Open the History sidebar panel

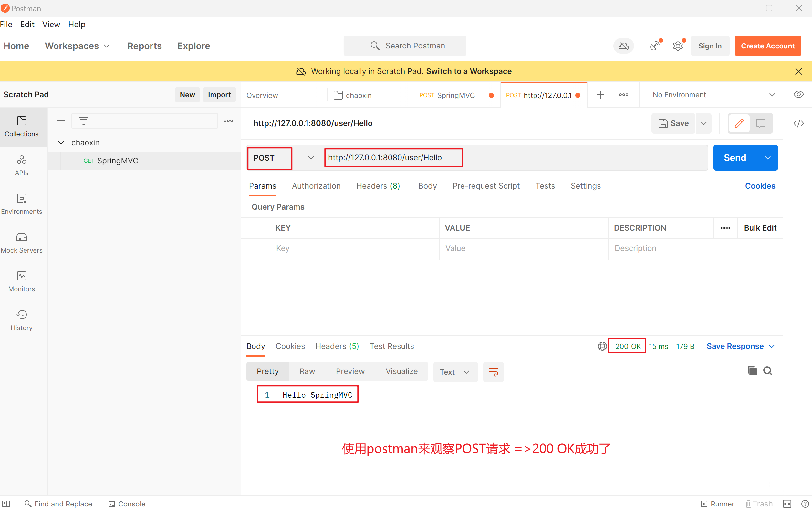pyautogui.click(x=22, y=320)
